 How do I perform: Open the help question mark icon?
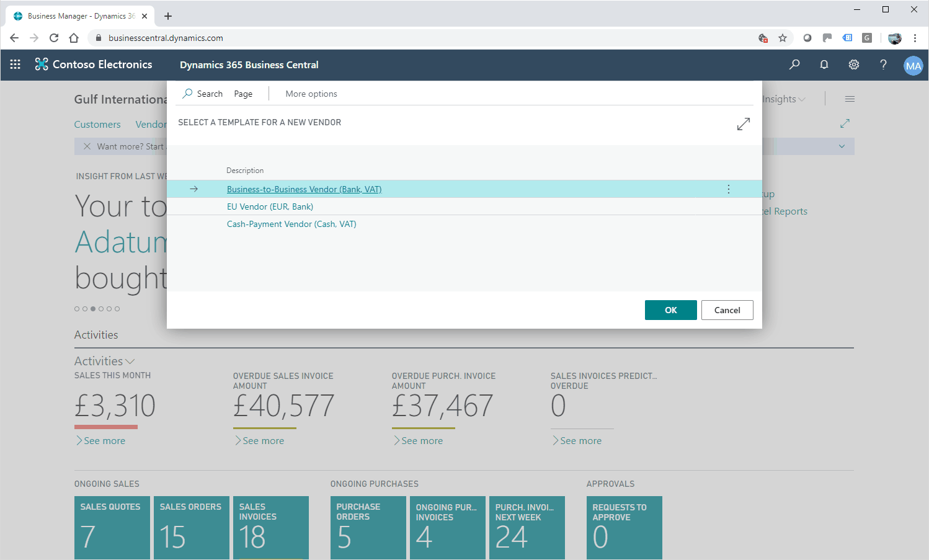click(884, 64)
